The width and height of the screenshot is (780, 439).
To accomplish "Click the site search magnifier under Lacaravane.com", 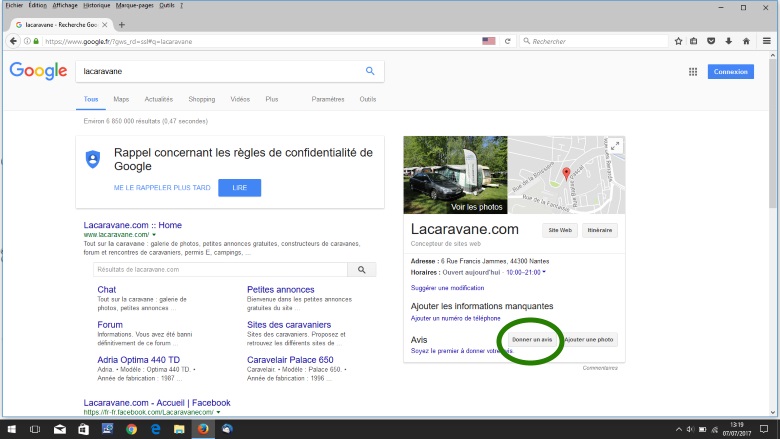I will (362, 269).
